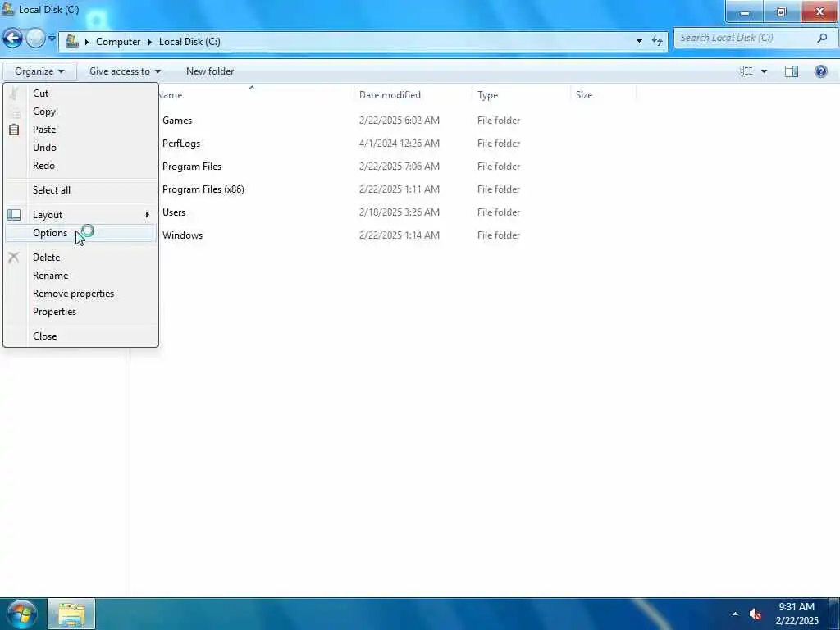Image resolution: width=840 pixels, height=630 pixels.
Task: Open the Windows Start button
Action: (x=21, y=614)
